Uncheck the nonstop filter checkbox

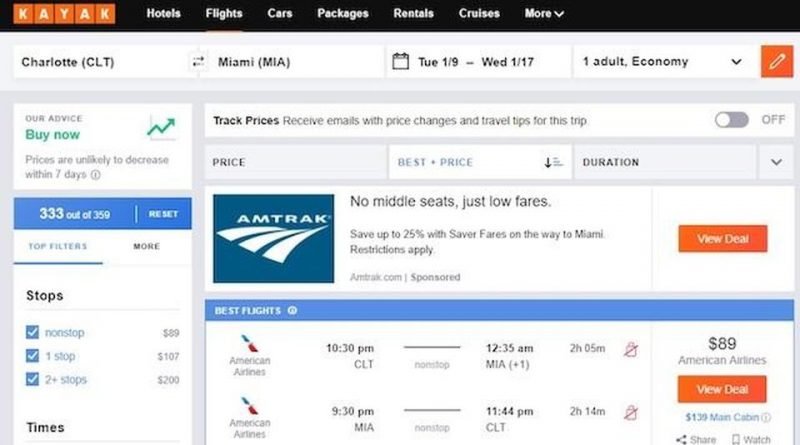[32, 332]
